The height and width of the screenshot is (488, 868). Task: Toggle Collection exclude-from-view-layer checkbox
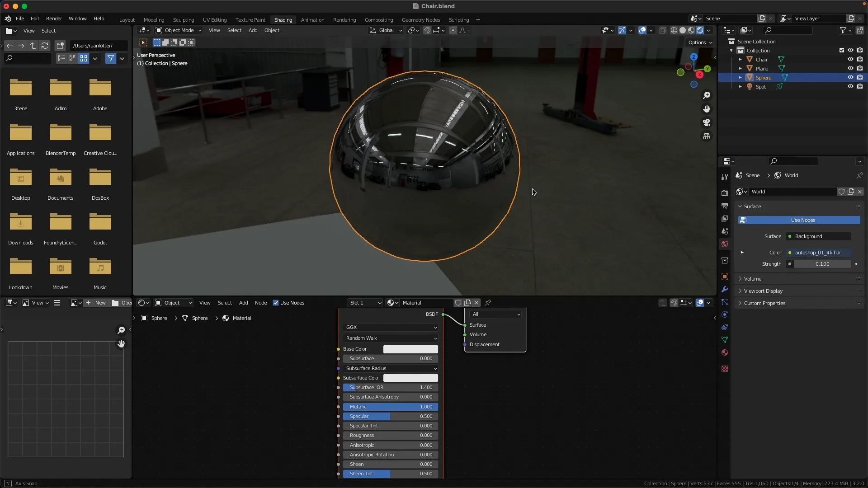(841, 51)
